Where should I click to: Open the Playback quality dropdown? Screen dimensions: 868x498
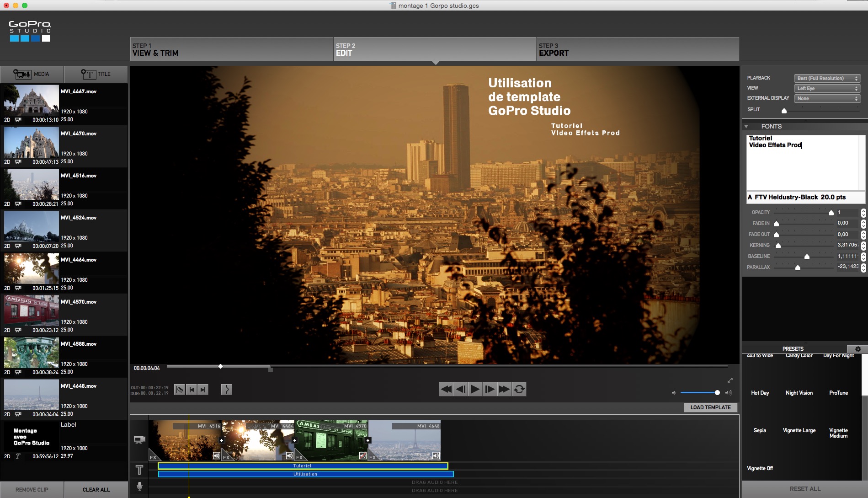[x=827, y=78]
